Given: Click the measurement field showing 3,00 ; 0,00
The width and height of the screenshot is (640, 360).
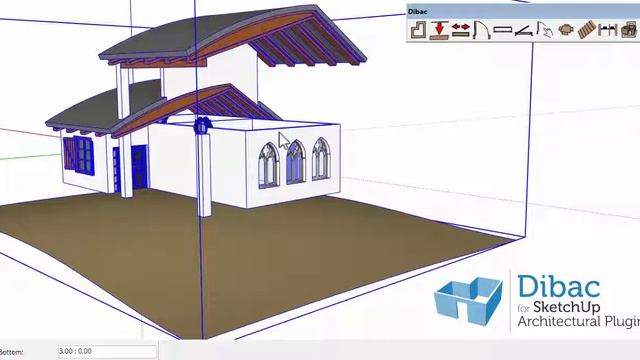Looking at the screenshot, I should click(x=107, y=351).
